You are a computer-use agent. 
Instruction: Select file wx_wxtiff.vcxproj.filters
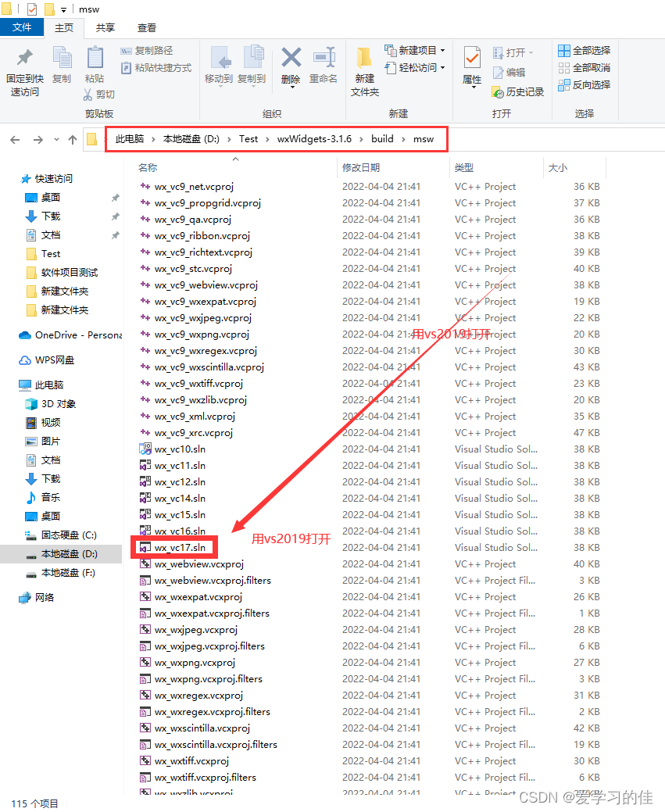205,778
